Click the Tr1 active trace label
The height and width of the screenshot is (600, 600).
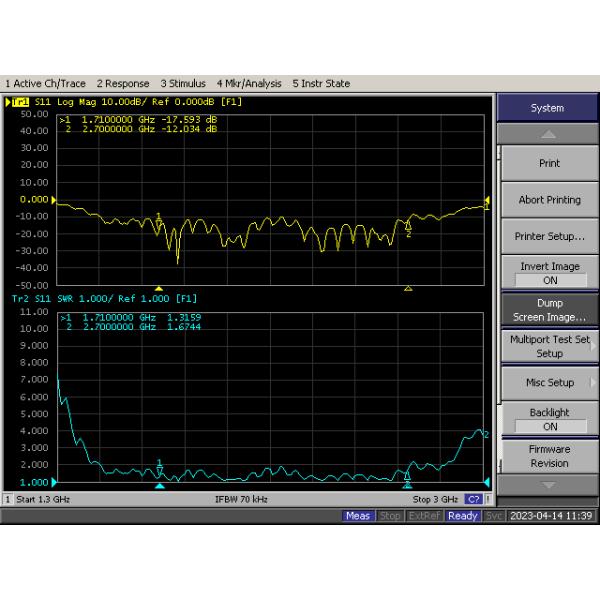tap(18, 102)
